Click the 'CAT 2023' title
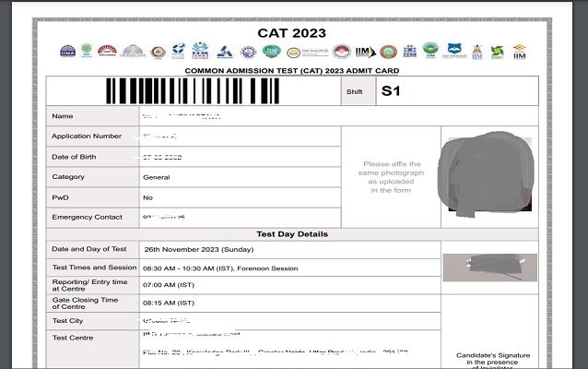 (x=292, y=33)
